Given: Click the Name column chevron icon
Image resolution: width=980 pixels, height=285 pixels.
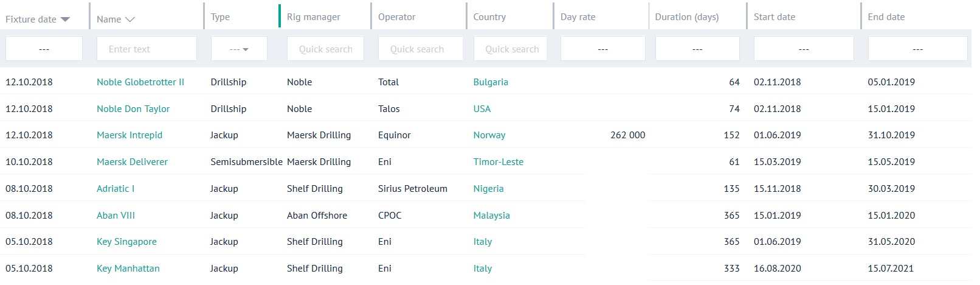Looking at the screenshot, I should [x=129, y=19].
